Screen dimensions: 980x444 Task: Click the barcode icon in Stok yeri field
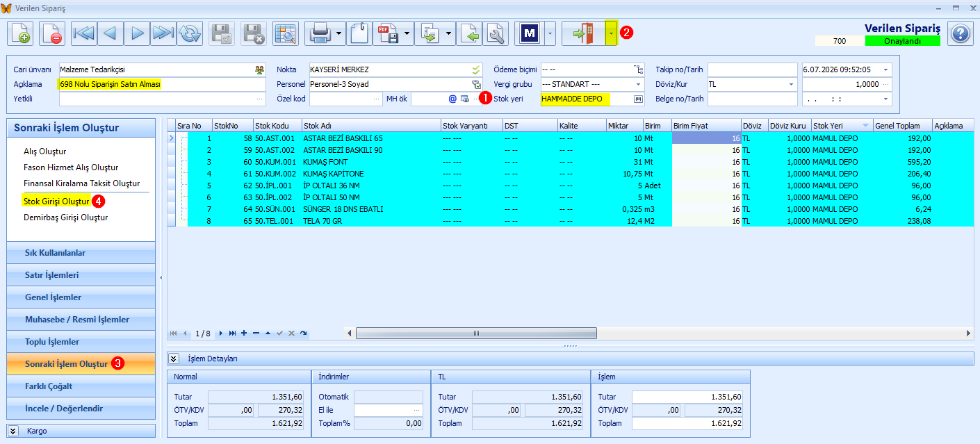click(638, 99)
